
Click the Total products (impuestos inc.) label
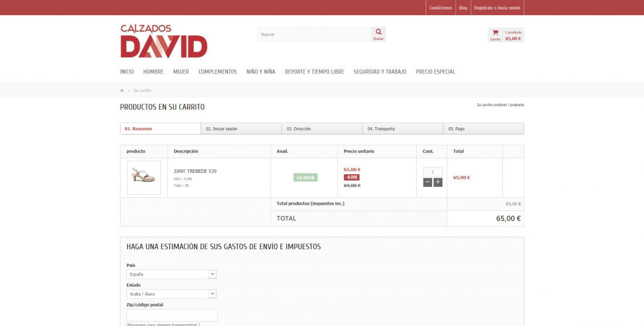(x=310, y=203)
